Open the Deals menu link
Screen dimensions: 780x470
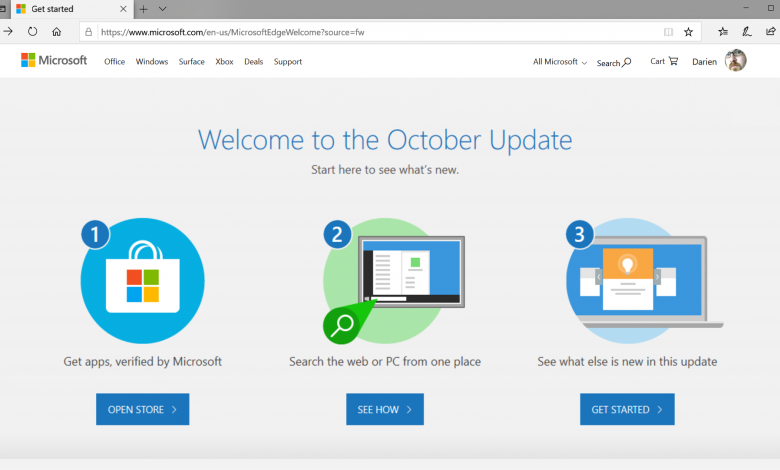click(253, 62)
